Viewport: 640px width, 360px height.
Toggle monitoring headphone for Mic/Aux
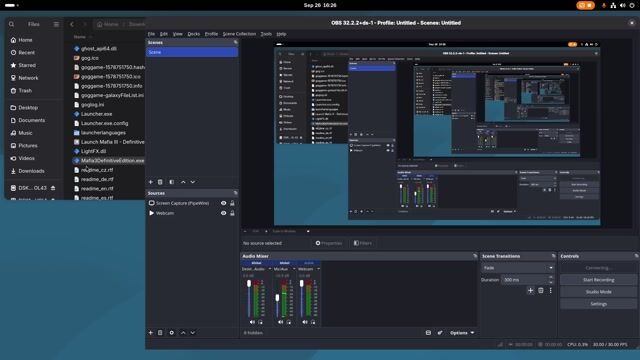pyautogui.click(x=289, y=322)
